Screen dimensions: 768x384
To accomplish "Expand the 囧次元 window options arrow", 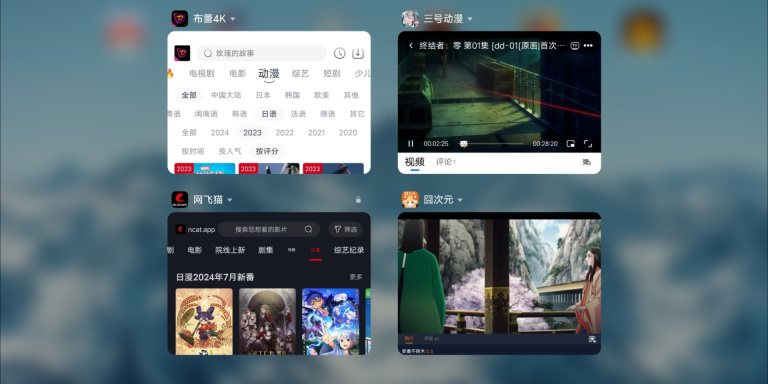I will 460,200.
